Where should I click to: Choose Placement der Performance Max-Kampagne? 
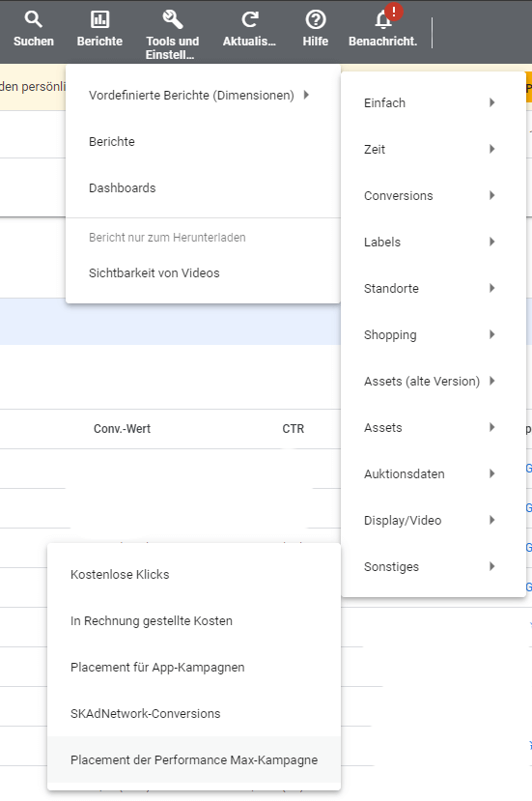[x=194, y=760]
